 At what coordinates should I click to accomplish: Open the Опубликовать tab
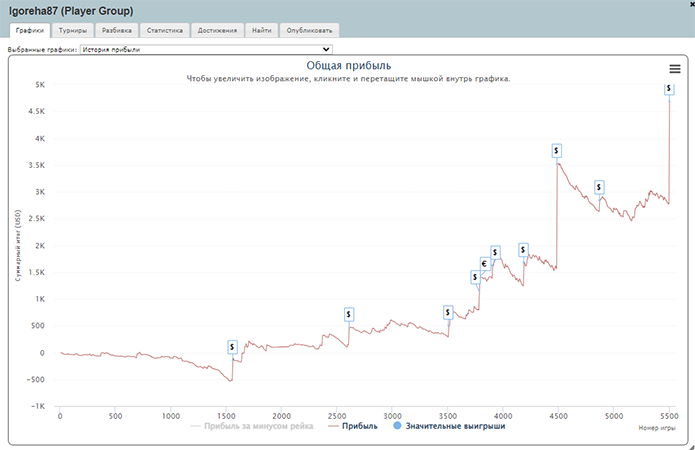click(309, 31)
